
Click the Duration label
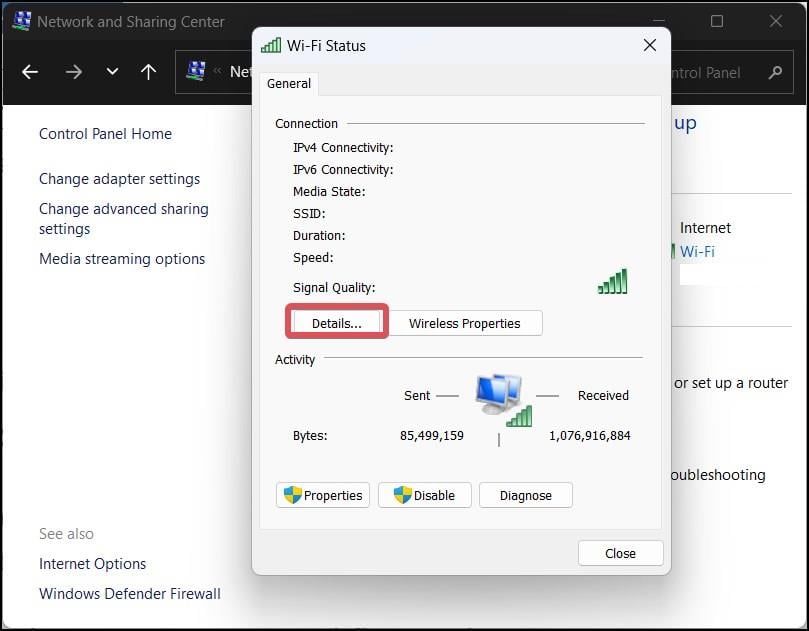pyautogui.click(x=319, y=235)
